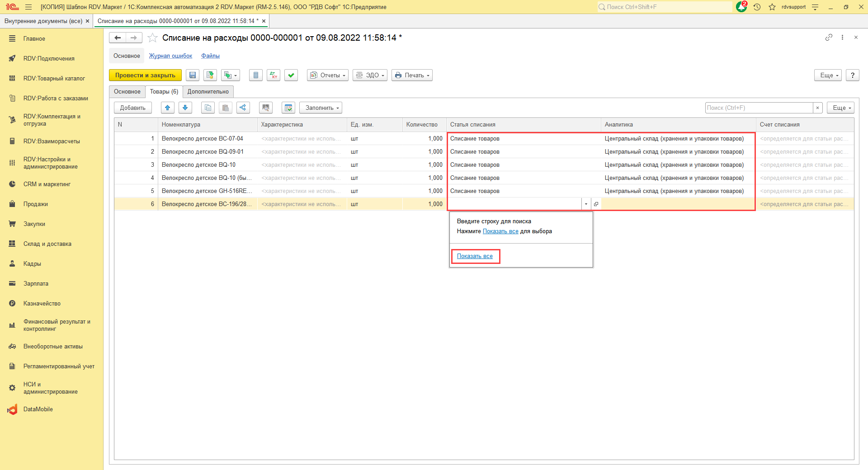Click the barcode search icon
This screenshot has width=868, height=470.
pos(266,108)
